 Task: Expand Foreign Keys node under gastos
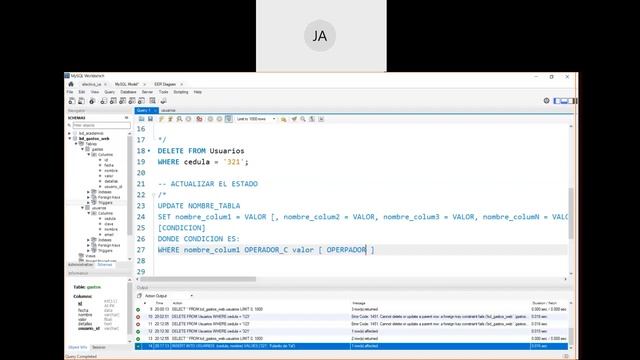[x=89, y=197]
